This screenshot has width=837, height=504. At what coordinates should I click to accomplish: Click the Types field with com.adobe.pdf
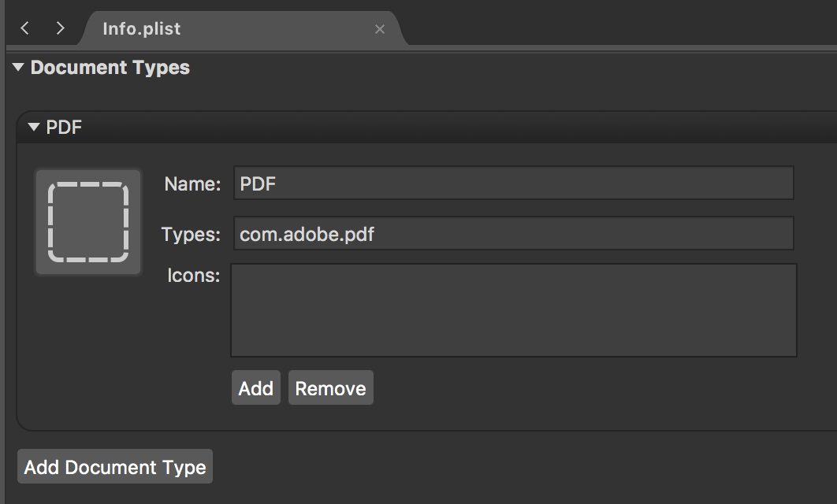tap(512, 234)
